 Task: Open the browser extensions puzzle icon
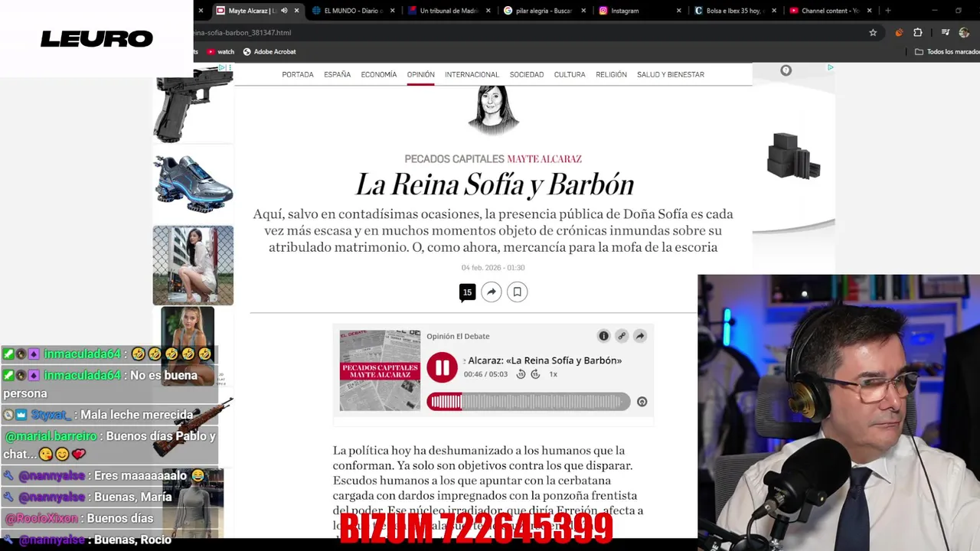[x=918, y=32]
